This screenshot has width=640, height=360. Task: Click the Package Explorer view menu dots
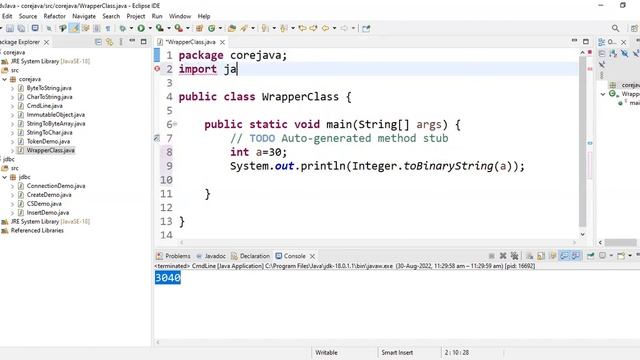click(x=121, y=42)
